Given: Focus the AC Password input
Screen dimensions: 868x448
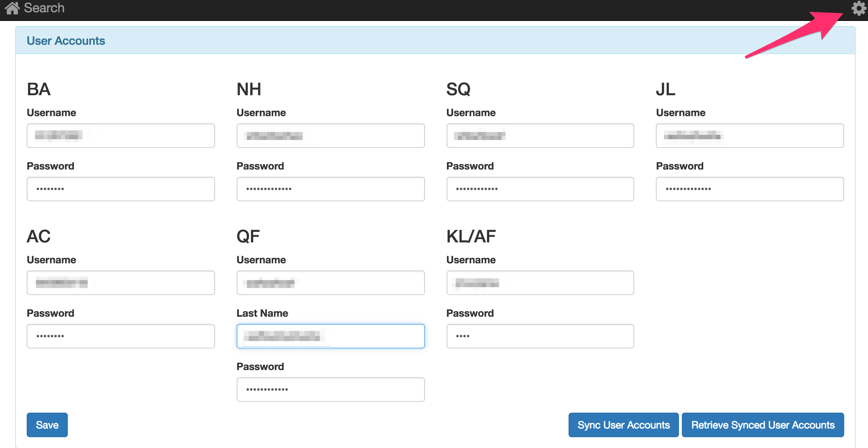Looking at the screenshot, I should 120,336.
